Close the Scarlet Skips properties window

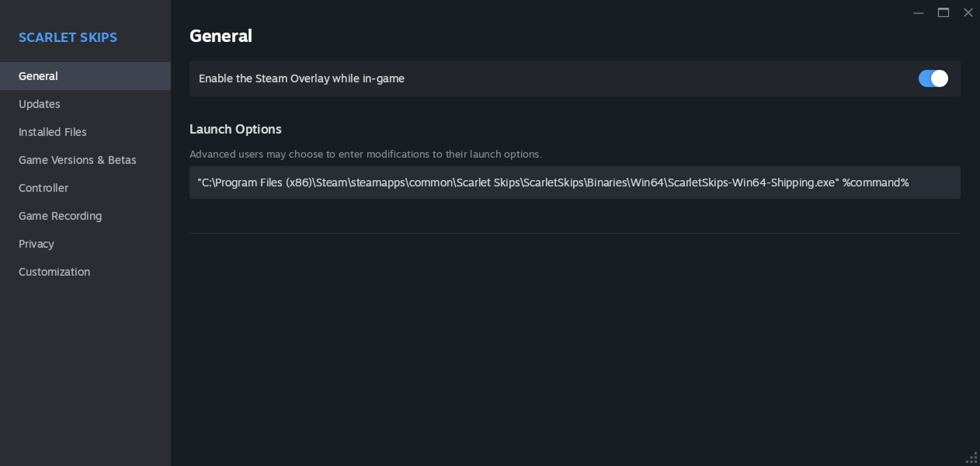(x=968, y=13)
